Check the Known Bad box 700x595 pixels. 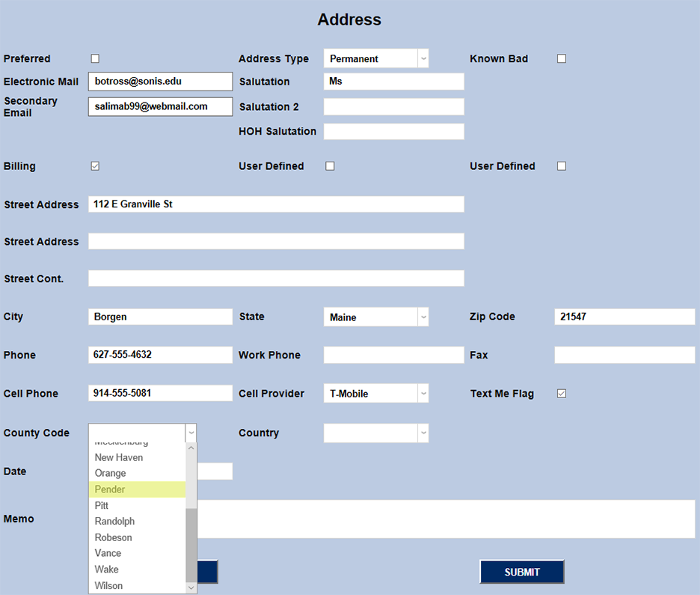[x=561, y=58]
